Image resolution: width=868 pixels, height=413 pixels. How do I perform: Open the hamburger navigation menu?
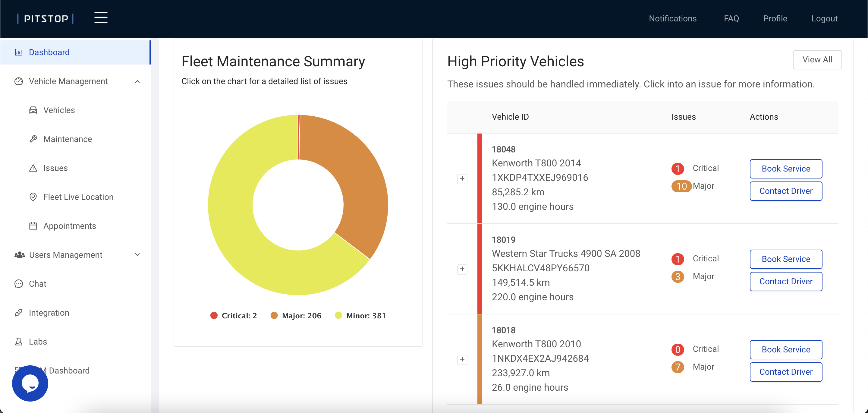[x=100, y=17]
